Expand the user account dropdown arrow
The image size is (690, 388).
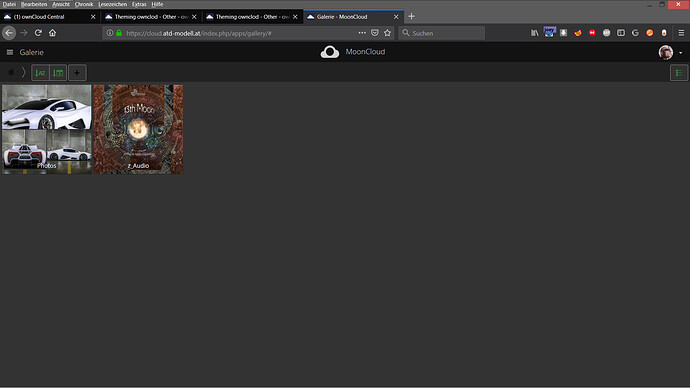pyautogui.click(x=681, y=53)
